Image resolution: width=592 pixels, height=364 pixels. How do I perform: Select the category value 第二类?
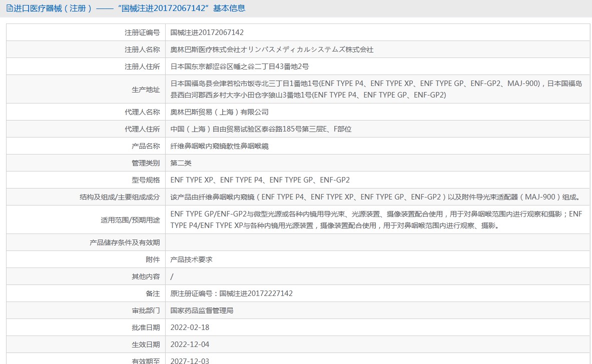[181, 163]
